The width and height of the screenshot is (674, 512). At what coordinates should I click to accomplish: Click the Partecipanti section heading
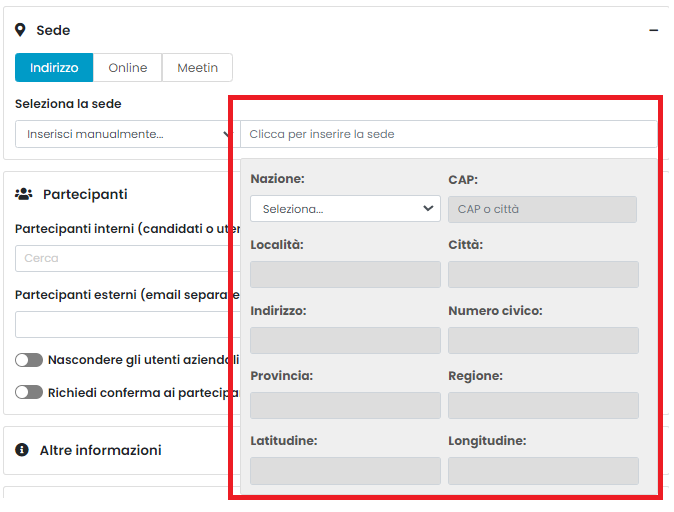85,194
